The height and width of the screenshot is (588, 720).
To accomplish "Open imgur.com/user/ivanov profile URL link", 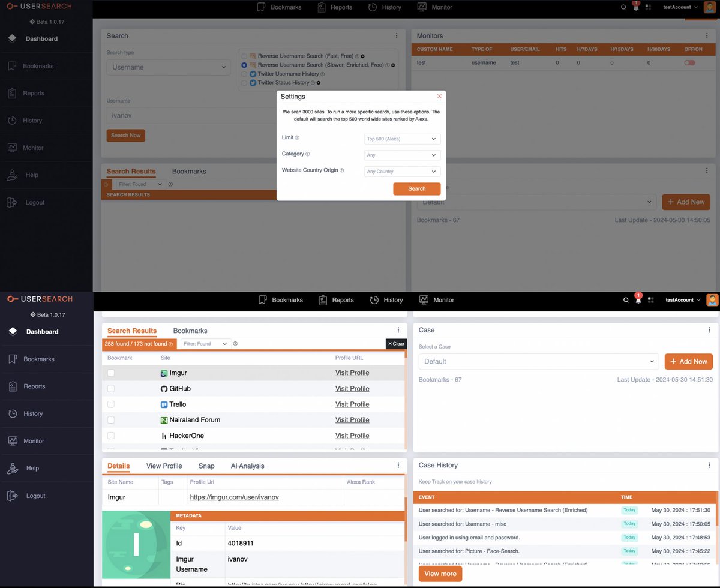I will [x=235, y=497].
